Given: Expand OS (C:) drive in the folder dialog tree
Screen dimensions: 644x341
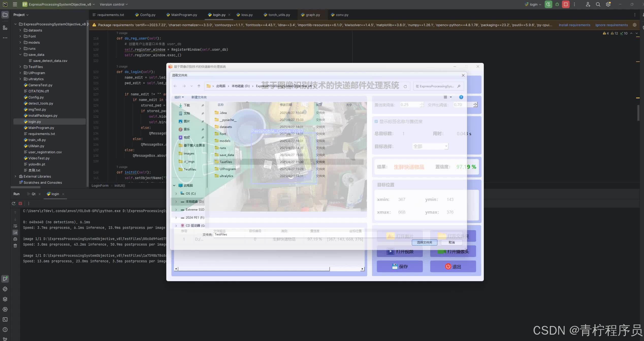Looking at the screenshot, I should coord(176,193).
